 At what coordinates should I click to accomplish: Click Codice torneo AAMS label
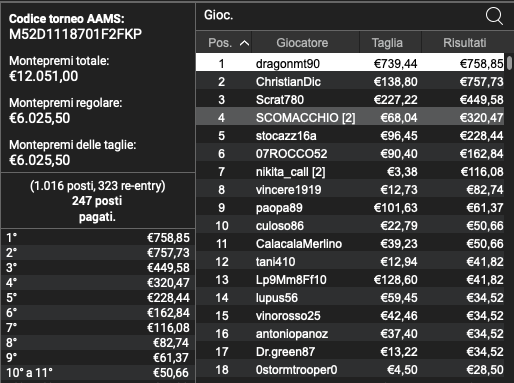67,19
